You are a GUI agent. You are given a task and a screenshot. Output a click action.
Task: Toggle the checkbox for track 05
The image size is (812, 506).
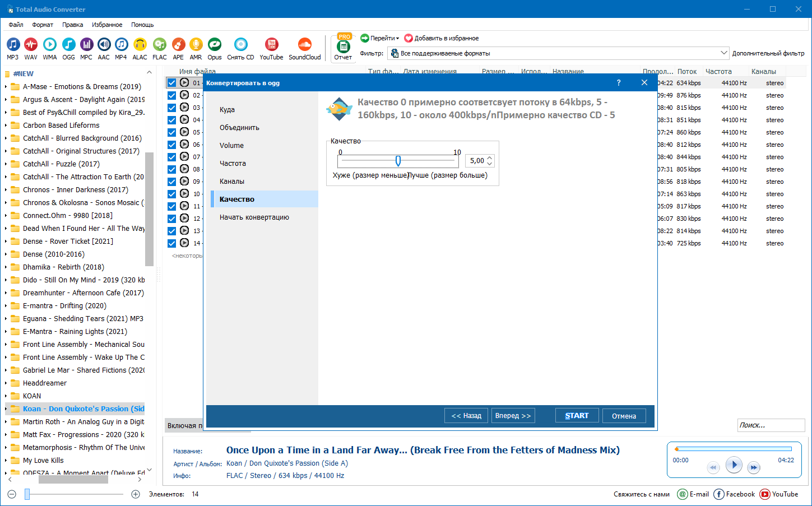point(172,132)
